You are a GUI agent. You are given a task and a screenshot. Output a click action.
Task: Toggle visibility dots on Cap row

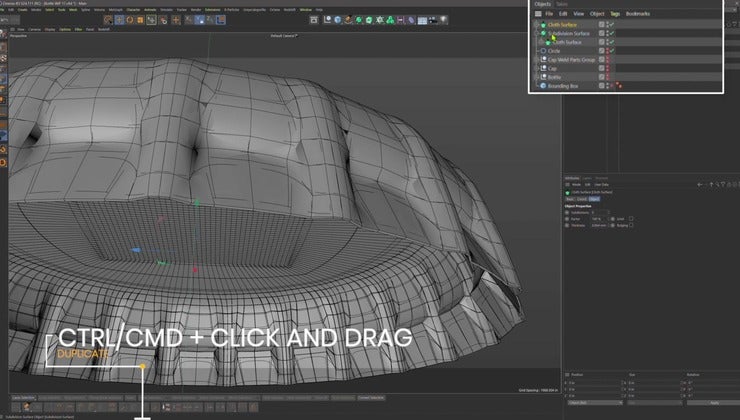pos(607,68)
